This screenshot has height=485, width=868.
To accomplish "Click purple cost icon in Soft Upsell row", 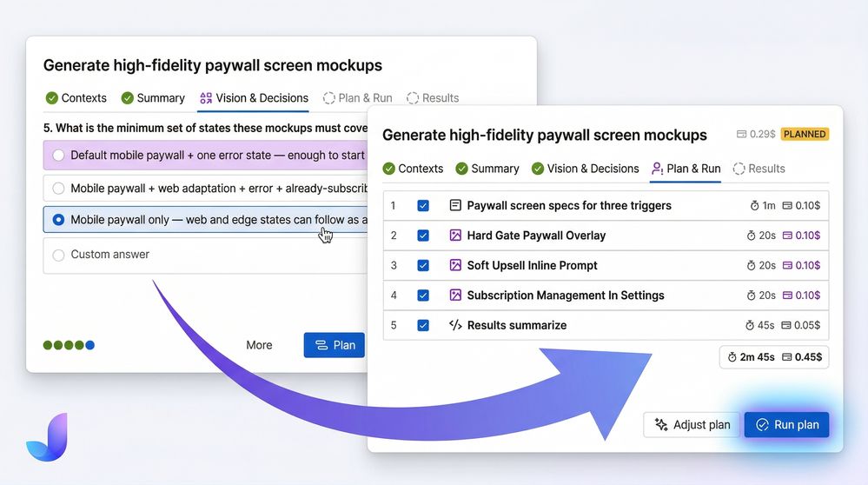I will click(787, 265).
